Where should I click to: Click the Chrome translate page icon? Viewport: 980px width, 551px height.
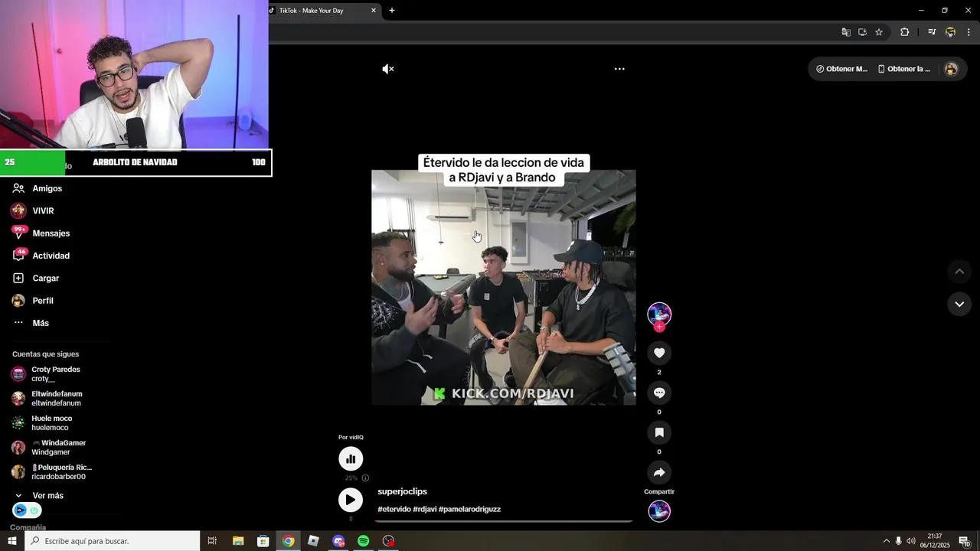(846, 32)
